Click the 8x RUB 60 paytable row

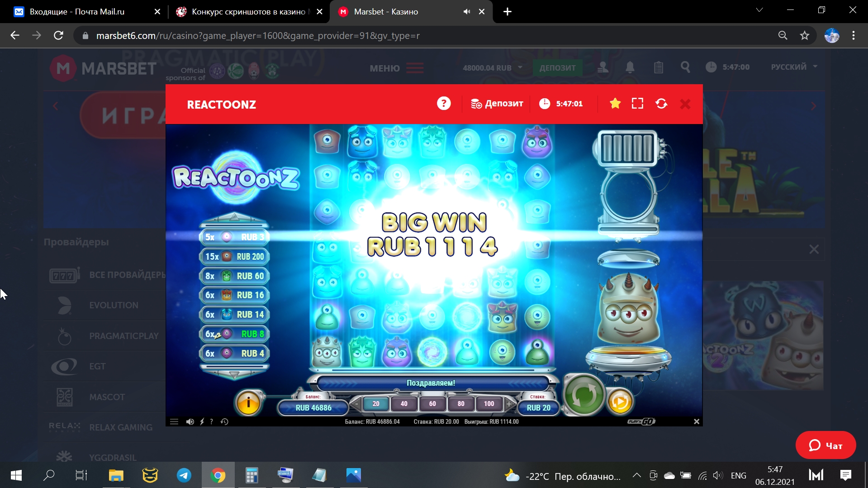pyautogui.click(x=234, y=276)
